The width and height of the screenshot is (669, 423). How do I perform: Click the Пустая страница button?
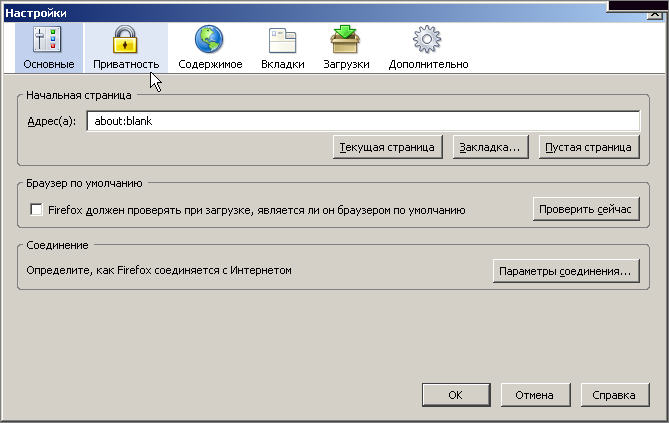(589, 147)
